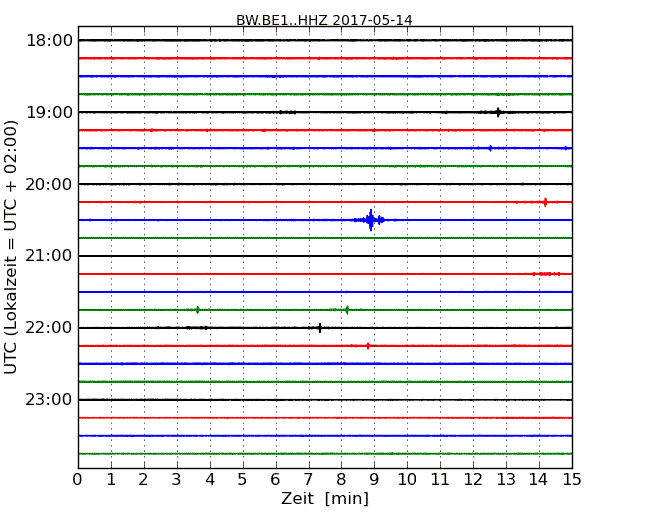Click the 5 tick on the x-axis

(243, 479)
